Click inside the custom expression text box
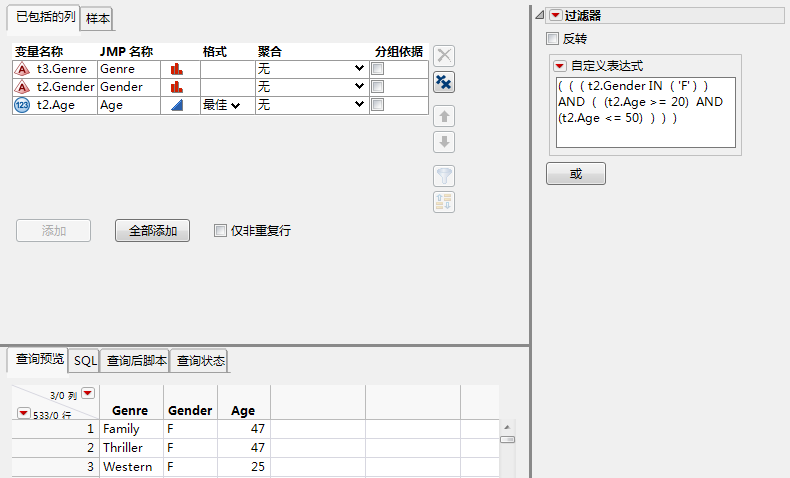This screenshot has width=790, height=478. coord(645,112)
